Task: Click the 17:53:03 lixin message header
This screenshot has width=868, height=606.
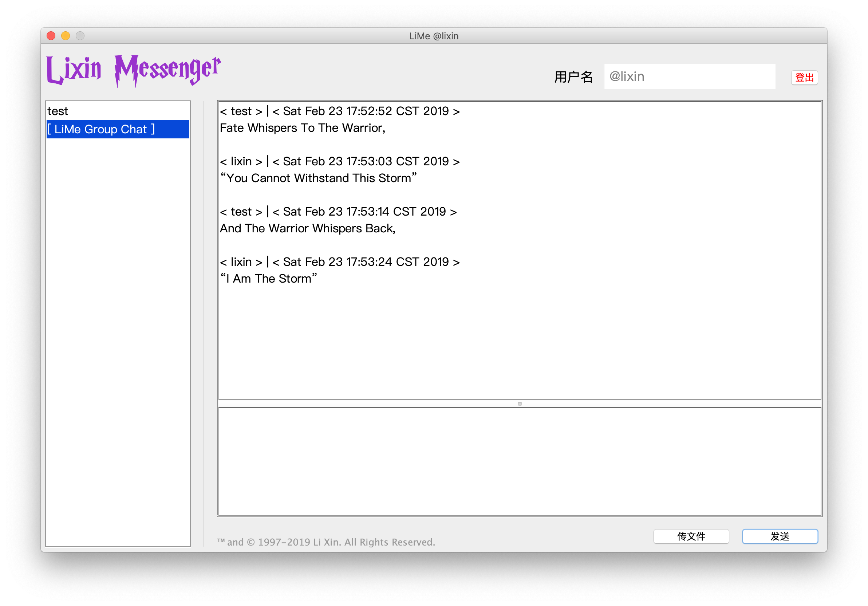Action: 339,161
